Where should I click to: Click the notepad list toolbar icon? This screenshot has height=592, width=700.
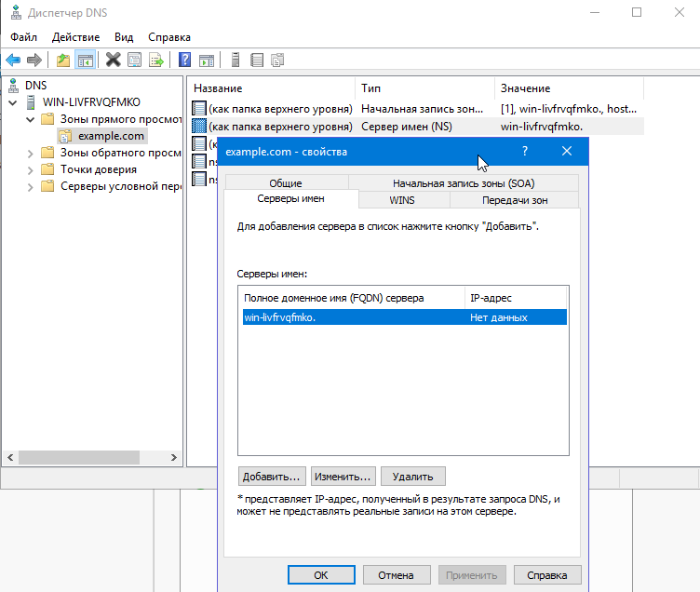click(x=257, y=60)
